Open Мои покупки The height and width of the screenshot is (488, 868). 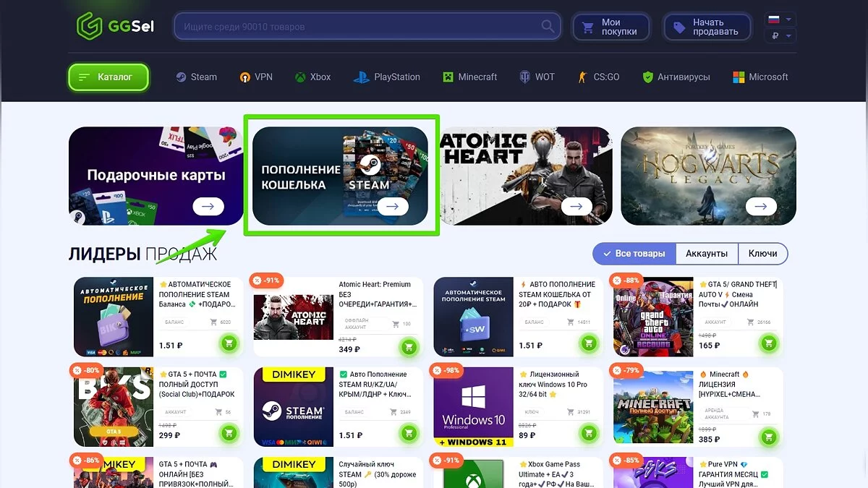(x=610, y=27)
